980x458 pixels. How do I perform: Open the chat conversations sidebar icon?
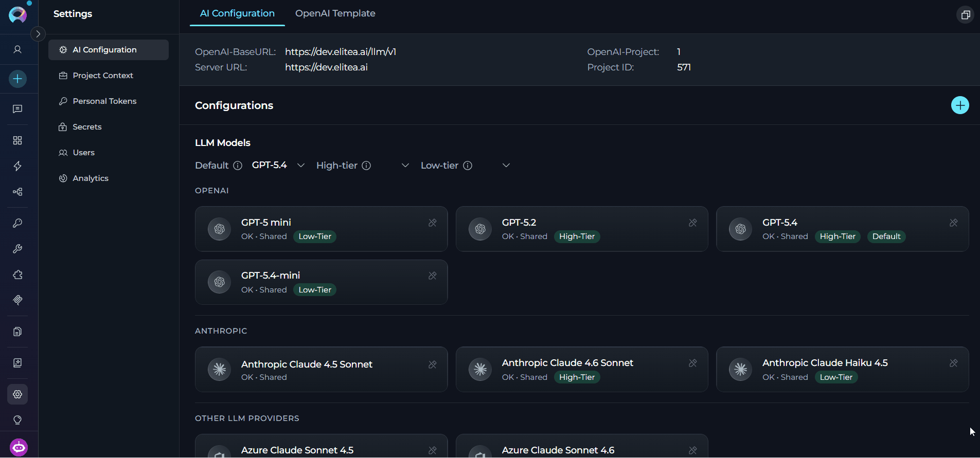(x=17, y=109)
